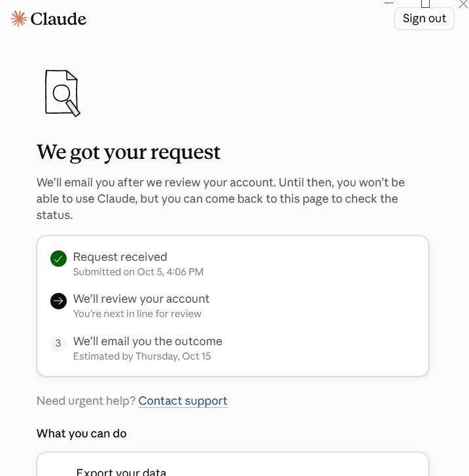Select the Export your data option

point(121,471)
